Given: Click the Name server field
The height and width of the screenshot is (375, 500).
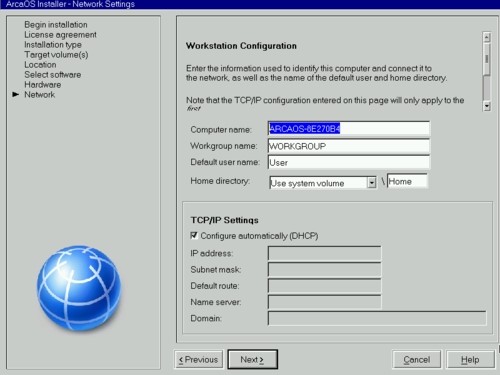Looking at the screenshot, I should [x=324, y=302].
